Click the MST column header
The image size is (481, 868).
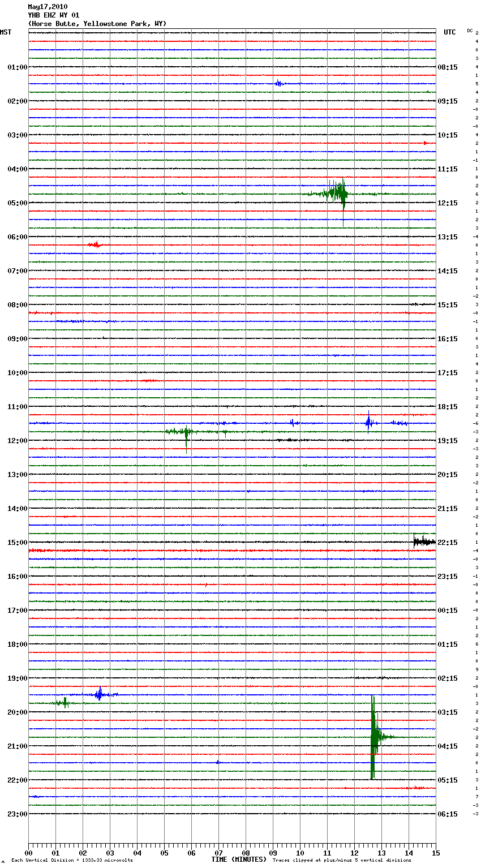6,32
